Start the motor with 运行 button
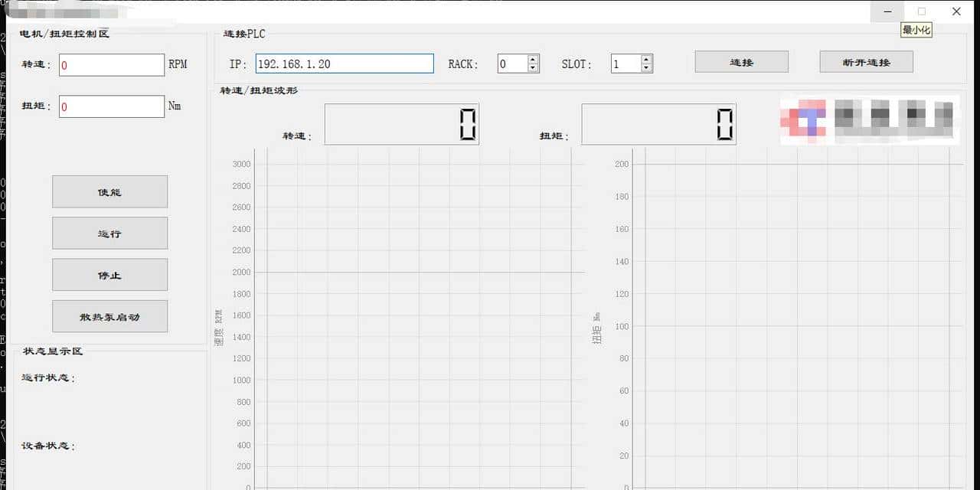This screenshot has width=980, height=490. click(x=109, y=234)
